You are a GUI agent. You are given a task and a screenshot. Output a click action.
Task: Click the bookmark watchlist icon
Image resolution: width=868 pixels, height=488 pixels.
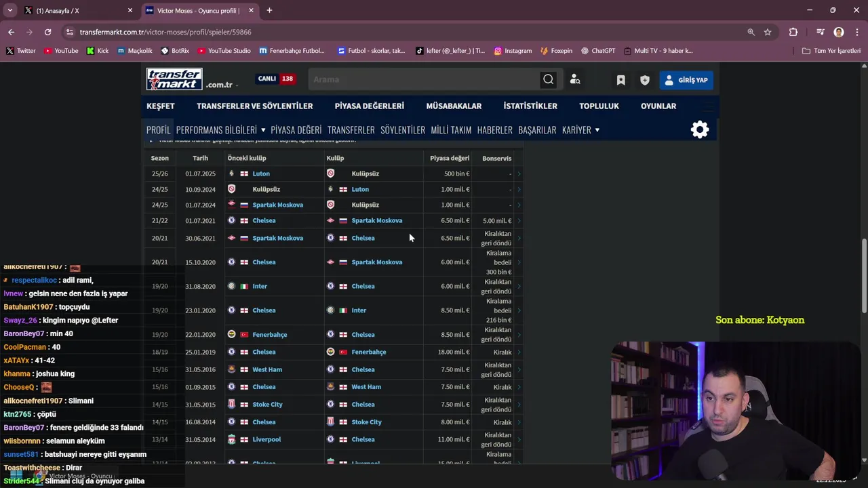point(620,80)
